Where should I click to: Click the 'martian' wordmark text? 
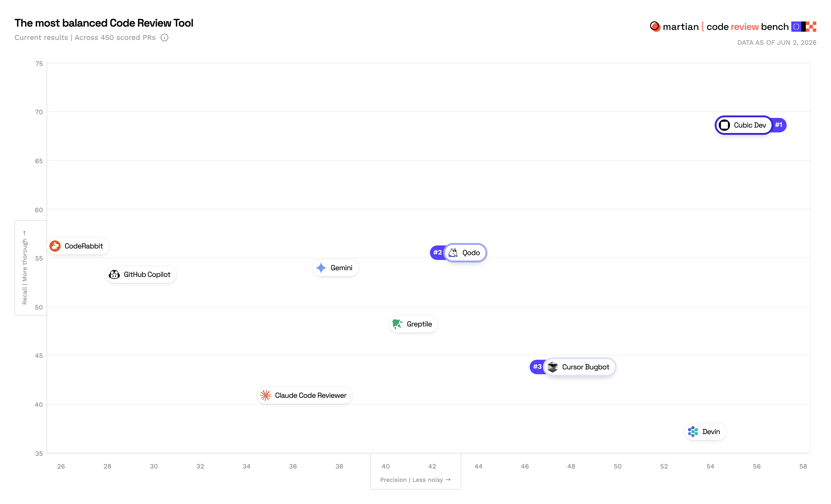681,27
